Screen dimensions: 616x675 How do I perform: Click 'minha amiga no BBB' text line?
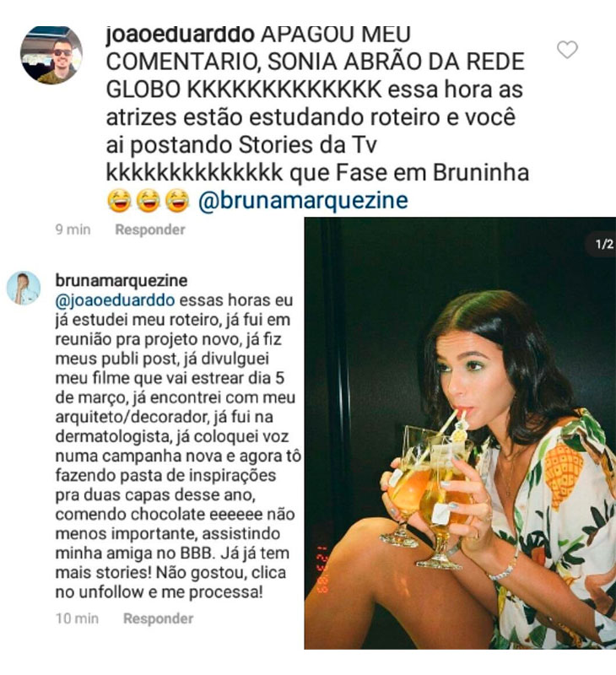click(134, 553)
